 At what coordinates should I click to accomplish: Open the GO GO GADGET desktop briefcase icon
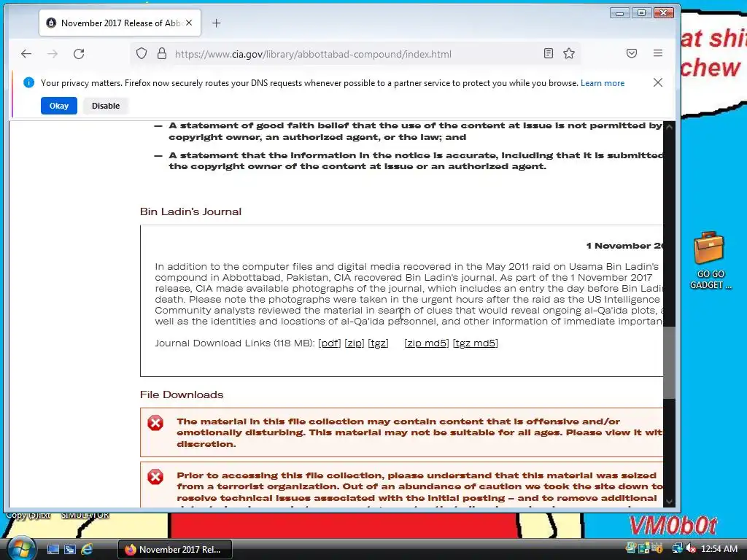click(710, 260)
